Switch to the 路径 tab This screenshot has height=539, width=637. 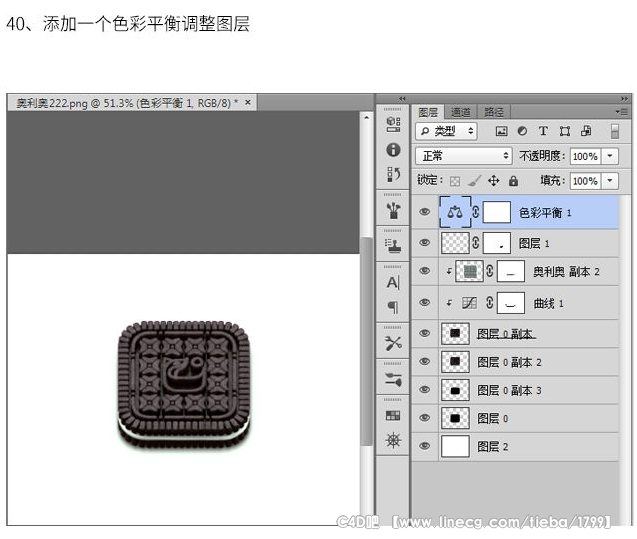click(494, 112)
